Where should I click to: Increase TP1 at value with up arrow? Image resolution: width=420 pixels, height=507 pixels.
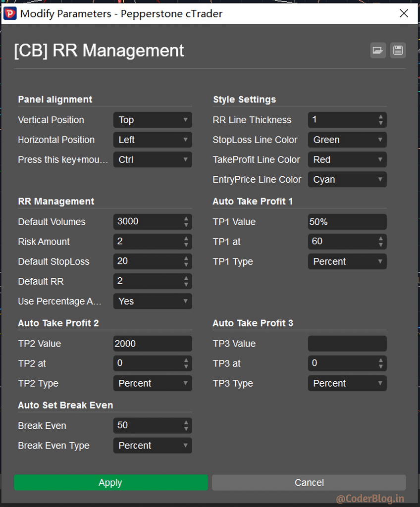coord(381,239)
